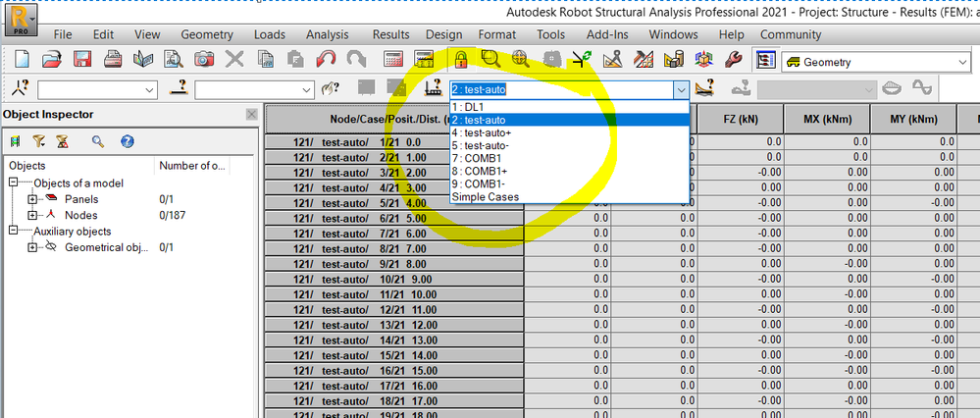This screenshot has height=418, width=980.
Task: Open the Analysis menu
Action: [x=328, y=34]
